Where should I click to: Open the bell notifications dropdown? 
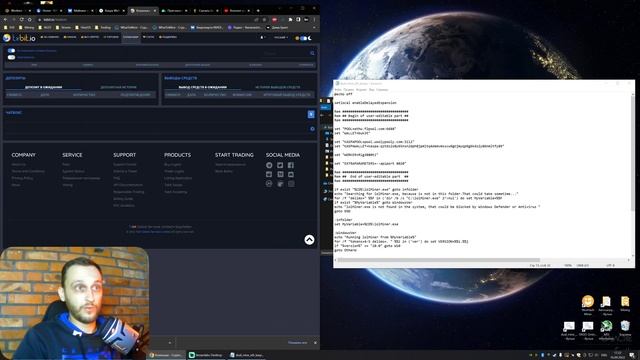point(262,38)
